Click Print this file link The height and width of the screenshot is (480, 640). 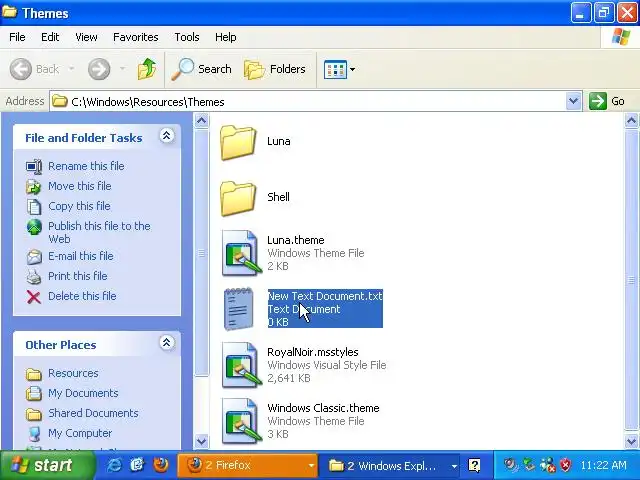pyautogui.click(x=78, y=276)
